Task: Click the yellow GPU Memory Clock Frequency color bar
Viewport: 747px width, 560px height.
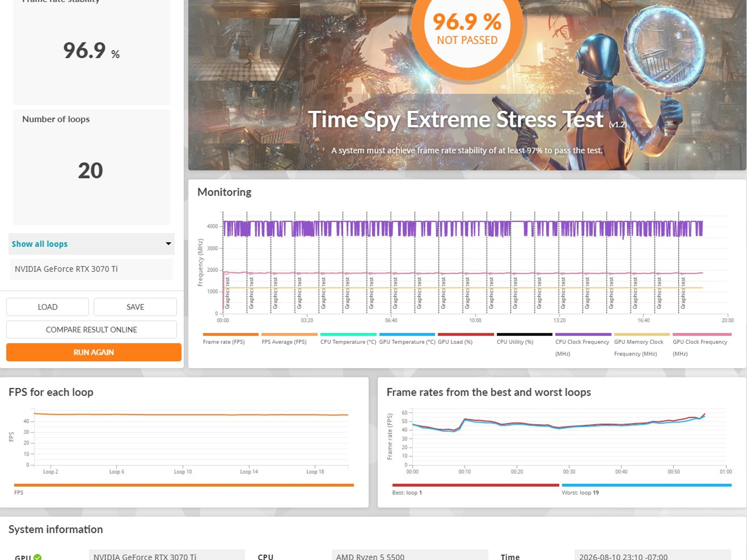Action: click(x=642, y=334)
